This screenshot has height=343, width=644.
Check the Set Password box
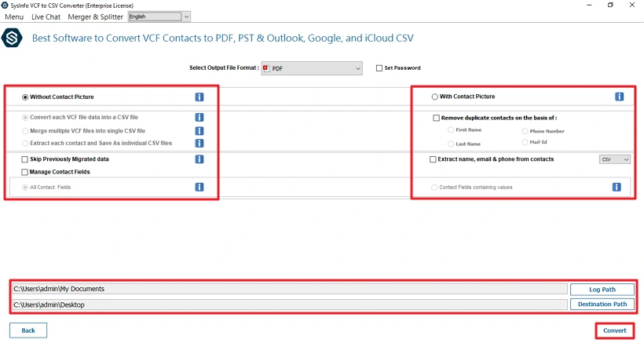[x=379, y=68]
